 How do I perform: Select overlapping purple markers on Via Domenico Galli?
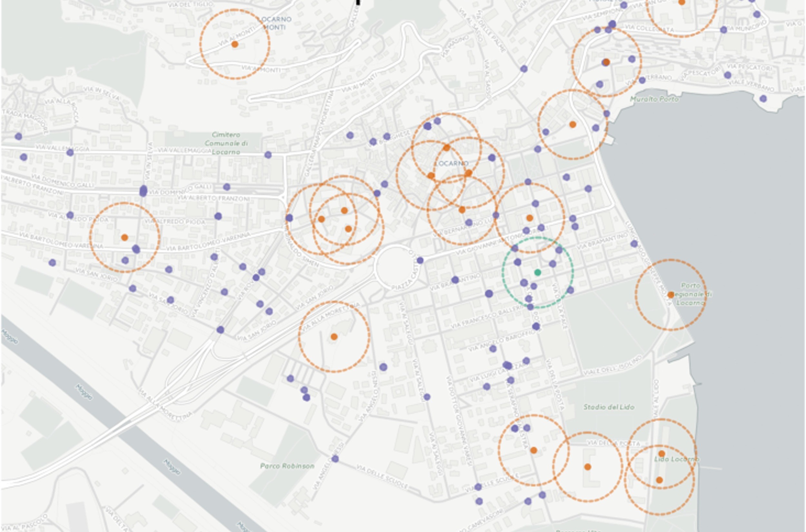point(143,191)
